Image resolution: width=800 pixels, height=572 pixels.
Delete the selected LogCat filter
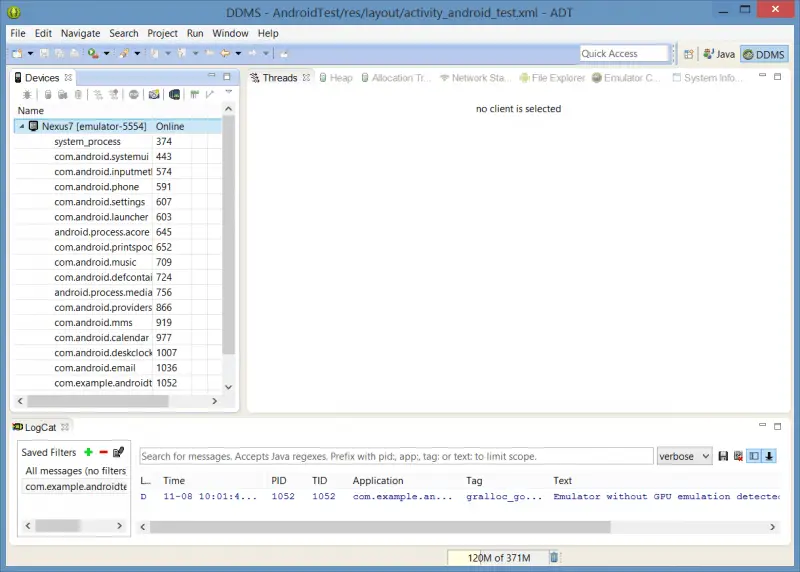pos(103,453)
